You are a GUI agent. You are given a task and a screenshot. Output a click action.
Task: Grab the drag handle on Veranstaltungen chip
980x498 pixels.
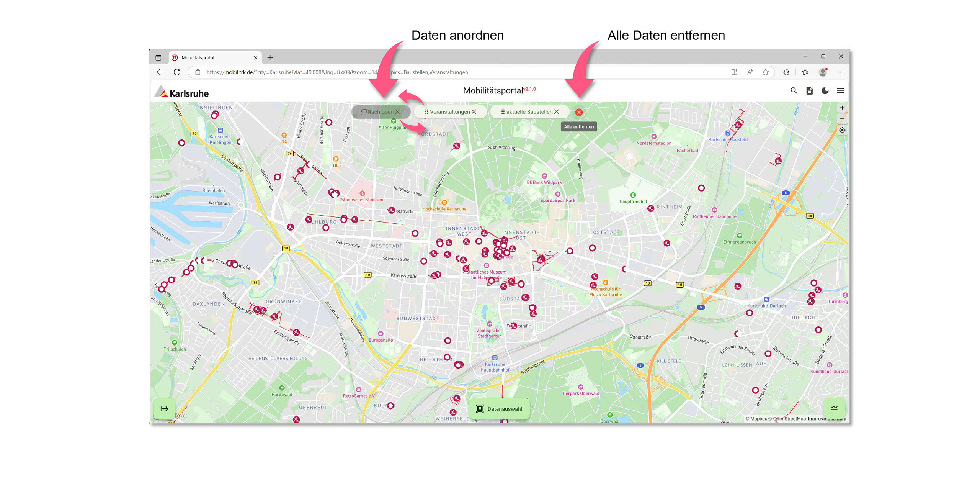426,112
